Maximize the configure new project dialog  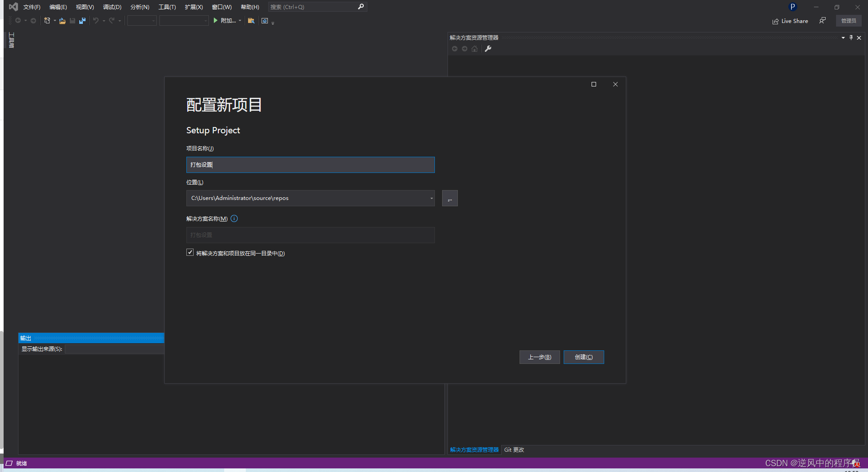(x=594, y=84)
